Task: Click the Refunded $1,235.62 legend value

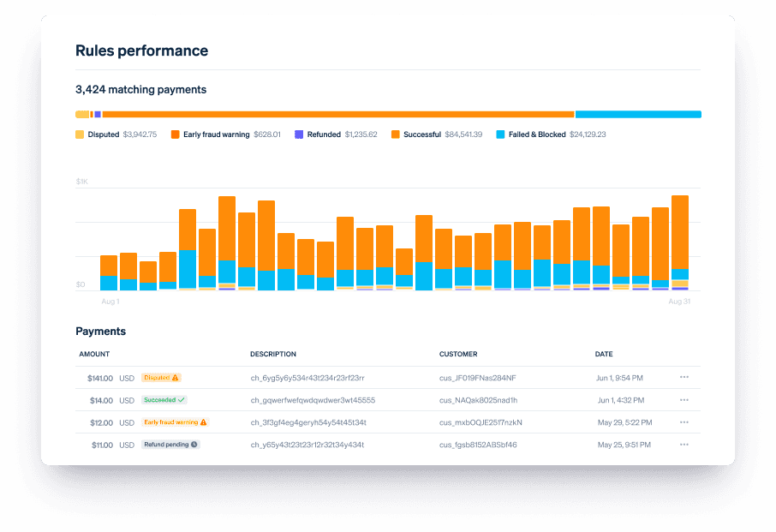Action: tap(361, 134)
